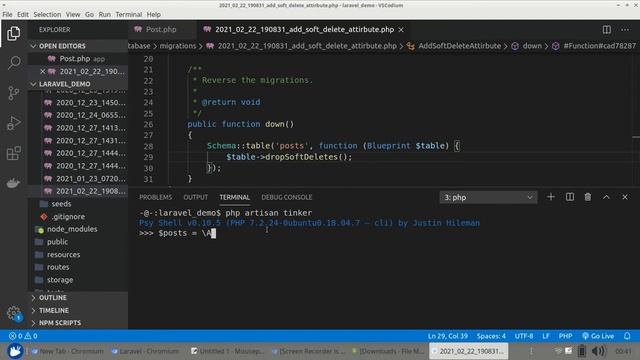This screenshot has width=640, height=360.
Task: Create a new terminal with the plus icon
Action: [551, 197]
